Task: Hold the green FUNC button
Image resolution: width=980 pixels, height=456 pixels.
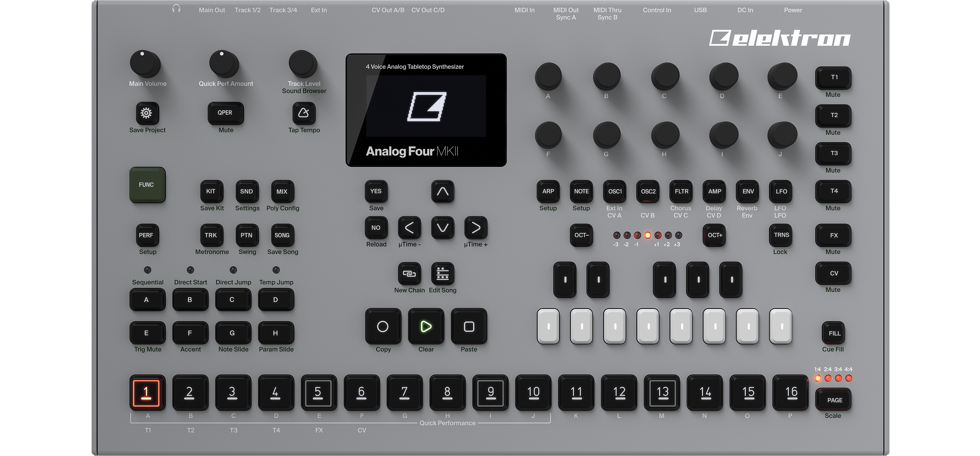Action: click(147, 185)
